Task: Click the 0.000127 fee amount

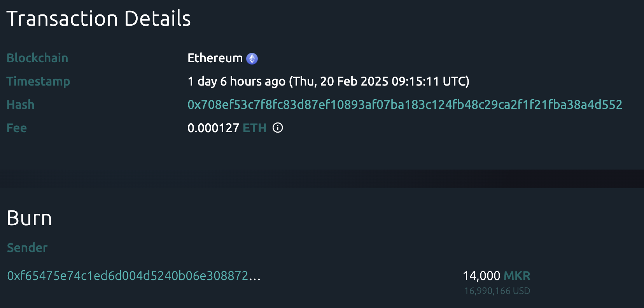Action: click(213, 128)
